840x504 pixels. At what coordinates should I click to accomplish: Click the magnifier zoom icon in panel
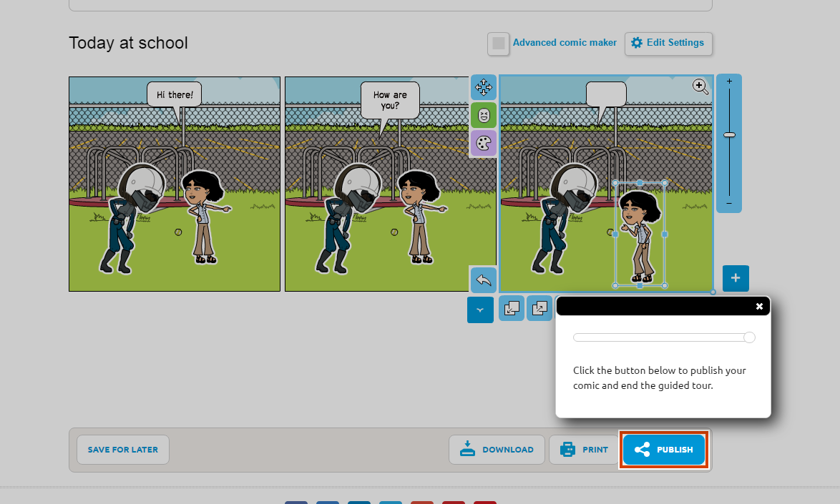(x=700, y=87)
